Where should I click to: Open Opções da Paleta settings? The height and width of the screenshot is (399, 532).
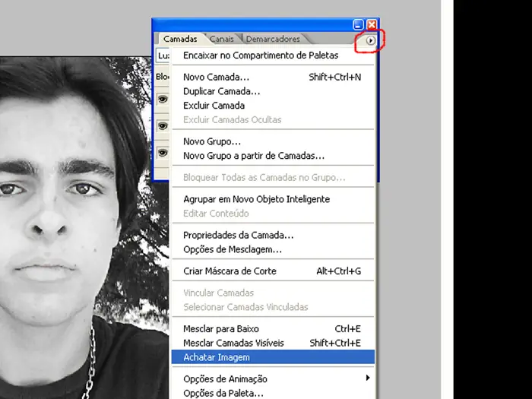[223, 393]
